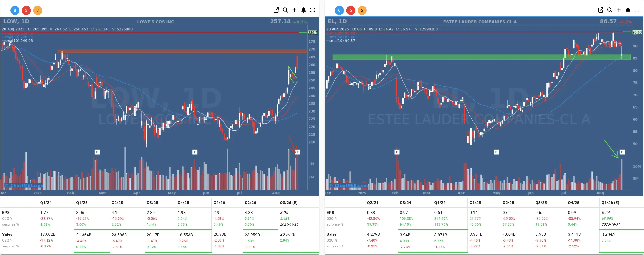Click the blue badge 8 above LOW chart
644x255 pixels.
click(15, 10)
